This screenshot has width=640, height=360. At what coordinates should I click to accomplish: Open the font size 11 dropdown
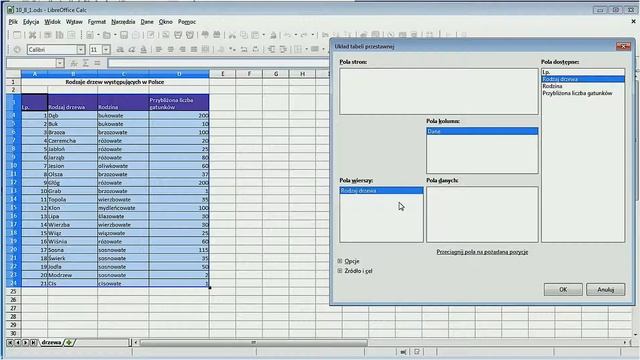(x=106, y=50)
